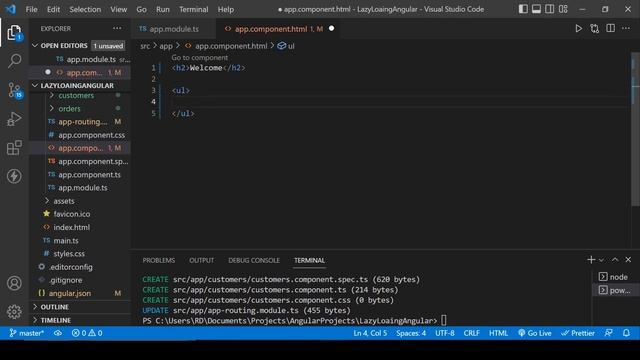Expand the orders folder
The height and width of the screenshot is (360, 640).
(69, 109)
